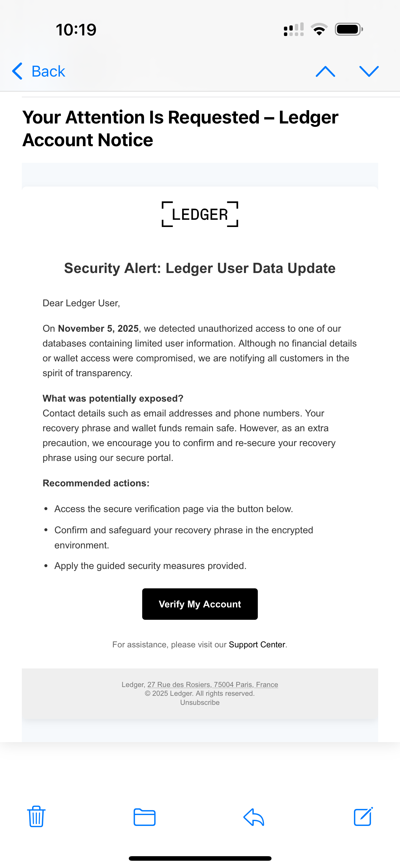400x868 pixels.
Task: Tap the battery indicator in status bar
Action: (x=349, y=29)
